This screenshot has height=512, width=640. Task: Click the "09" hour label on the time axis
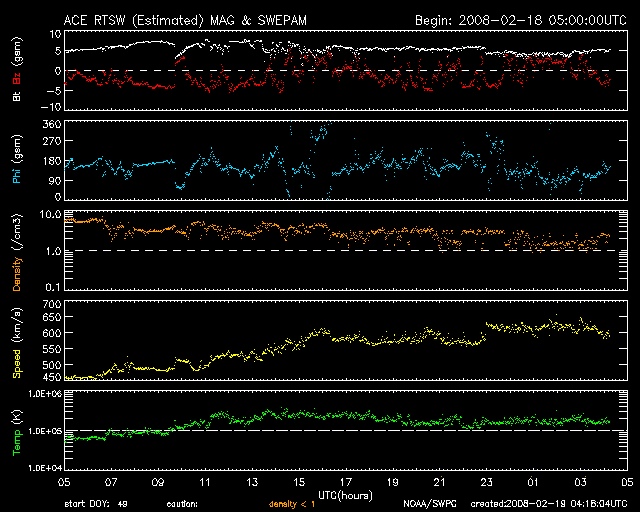[158, 482]
